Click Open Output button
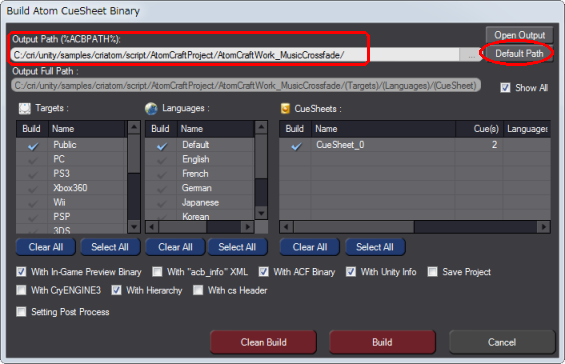Screen dimensions: 565x364 519,35
